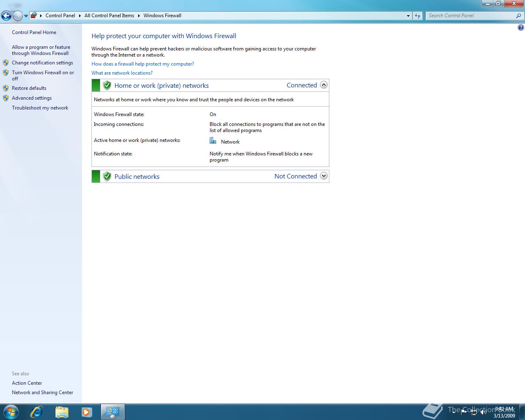Viewport: 525px width, 420px height.
Task: Click 'Notify me when Windows Firewall blocks' text
Action: [261, 157]
